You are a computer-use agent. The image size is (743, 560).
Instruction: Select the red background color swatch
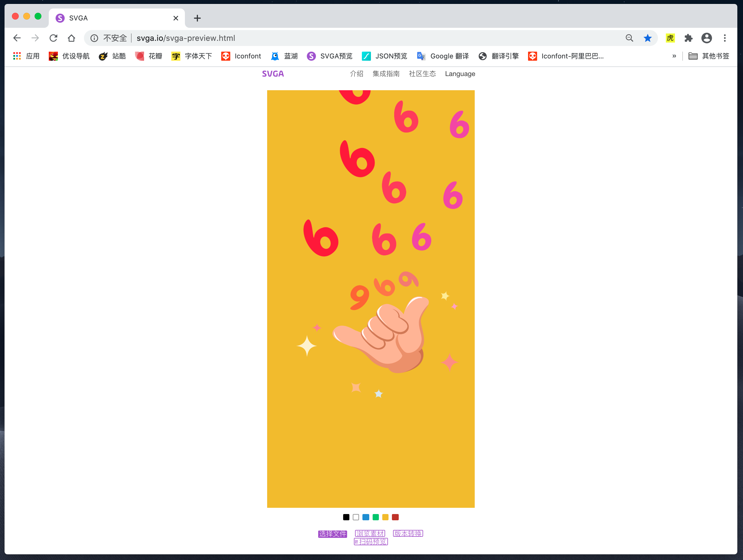(x=395, y=517)
